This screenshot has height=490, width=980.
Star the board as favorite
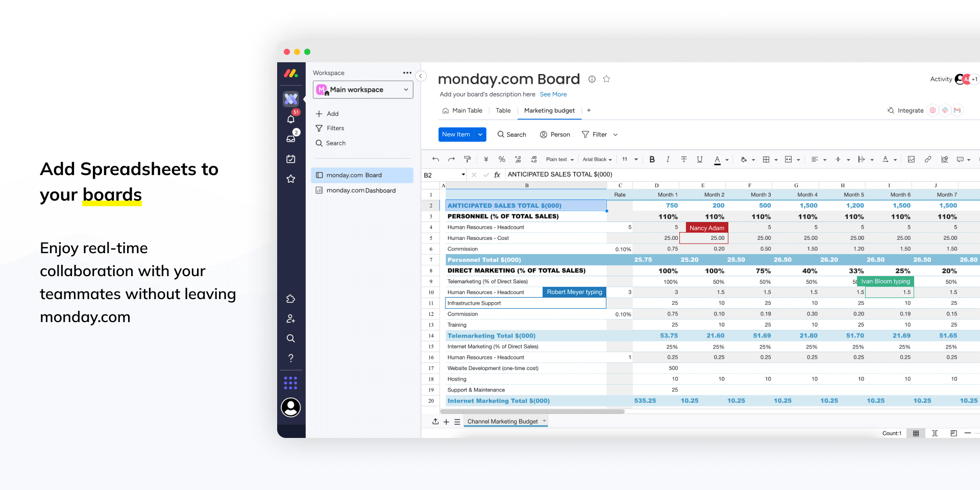(x=606, y=79)
